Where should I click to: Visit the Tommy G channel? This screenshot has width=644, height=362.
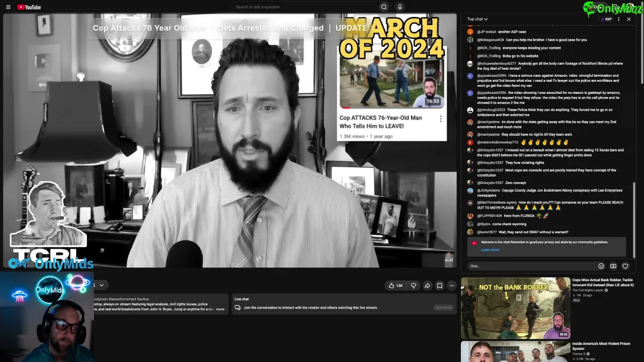[x=579, y=354]
